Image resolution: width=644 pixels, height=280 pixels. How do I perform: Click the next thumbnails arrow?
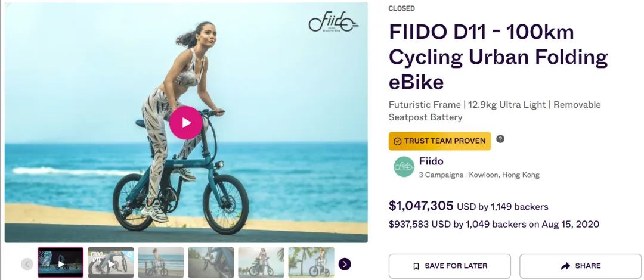345,264
